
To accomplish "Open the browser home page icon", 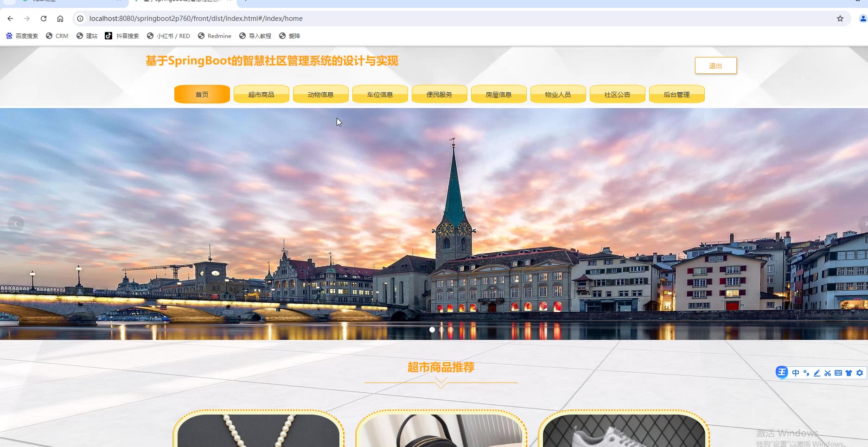I will tap(60, 19).
